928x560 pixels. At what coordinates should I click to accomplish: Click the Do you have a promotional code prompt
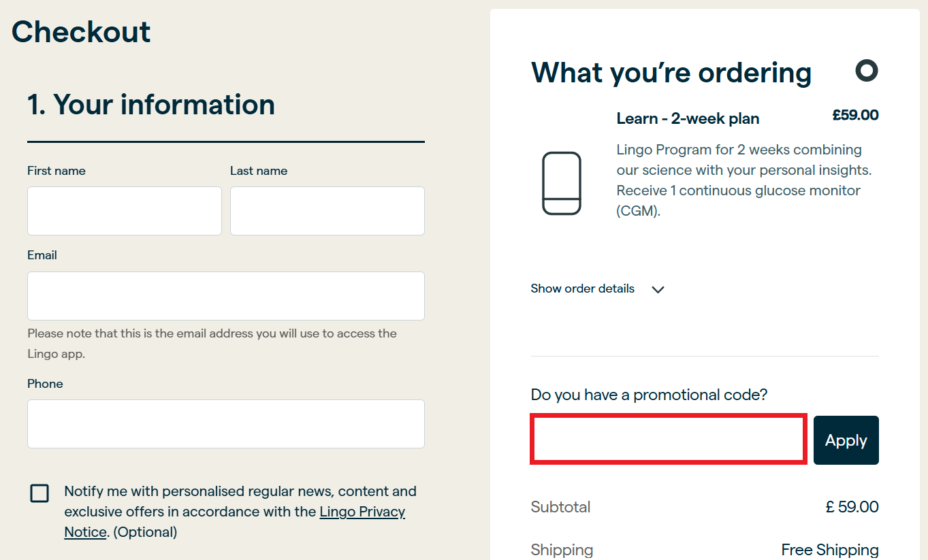[649, 394]
